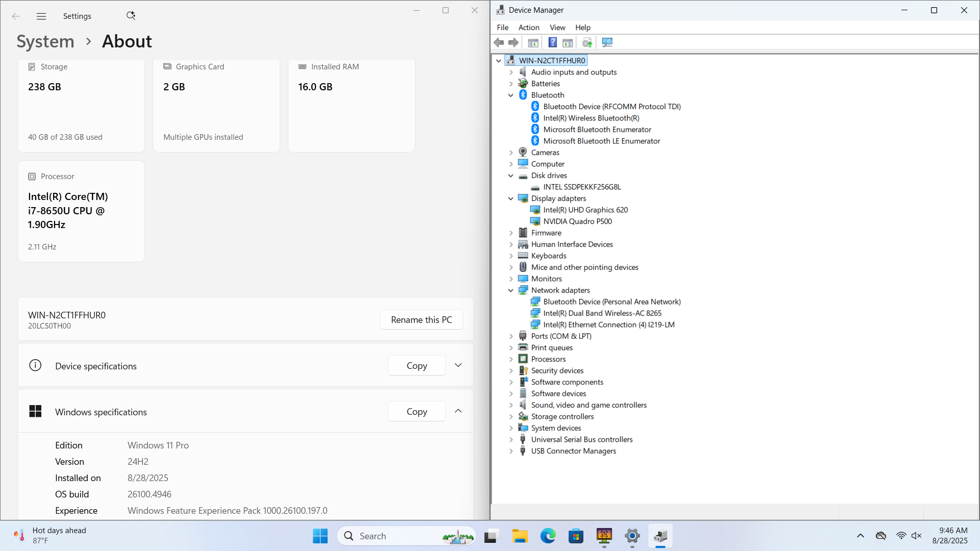
Task: Copy the Windows specifications
Action: pyautogui.click(x=416, y=411)
